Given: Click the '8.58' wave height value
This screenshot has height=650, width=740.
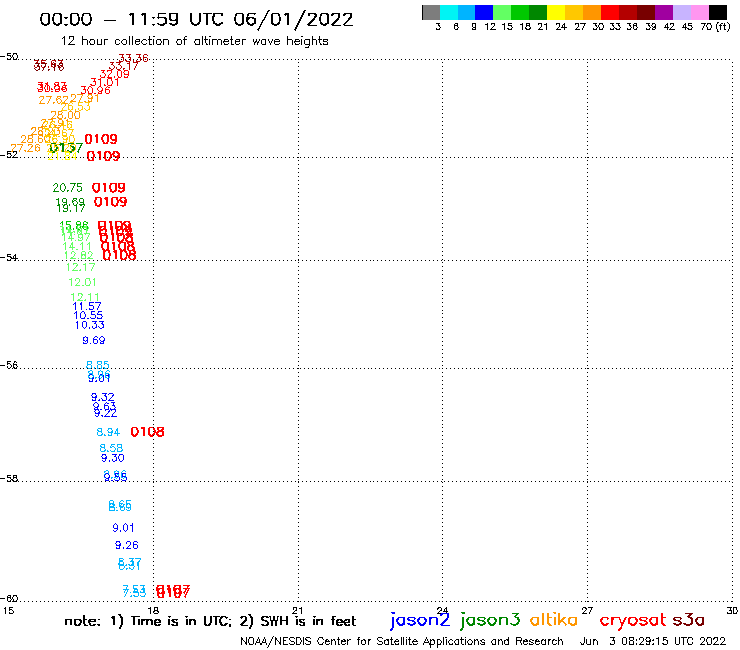Looking at the screenshot, I should [x=111, y=448].
